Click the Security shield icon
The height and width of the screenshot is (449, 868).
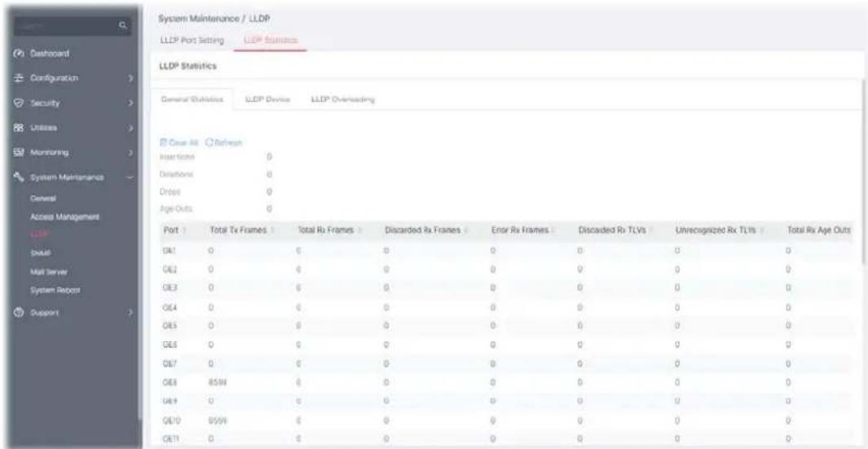(18, 103)
